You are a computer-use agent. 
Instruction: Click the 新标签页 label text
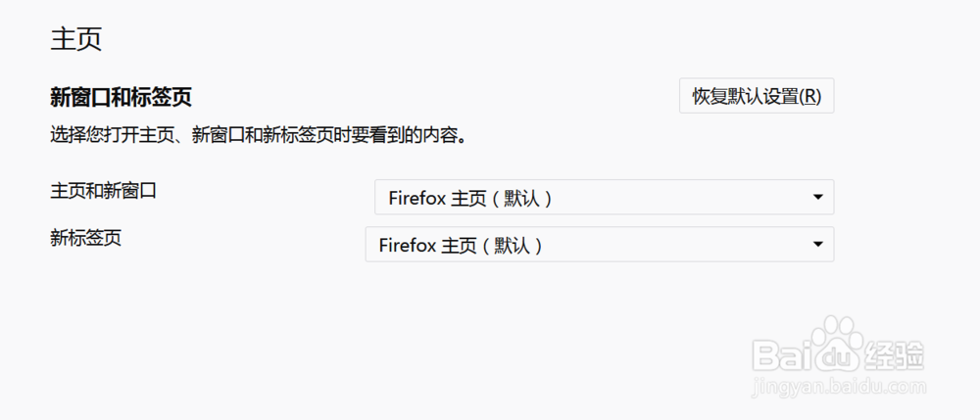point(85,237)
